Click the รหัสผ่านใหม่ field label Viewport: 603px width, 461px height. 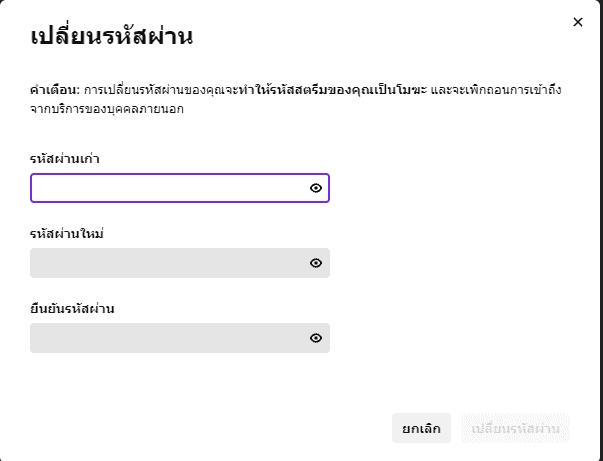pyautogui.click(x=68, y=233)
